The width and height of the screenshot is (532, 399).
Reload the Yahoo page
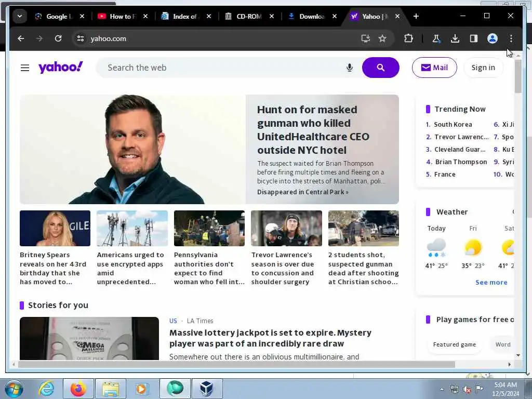[x=58, y=38]
